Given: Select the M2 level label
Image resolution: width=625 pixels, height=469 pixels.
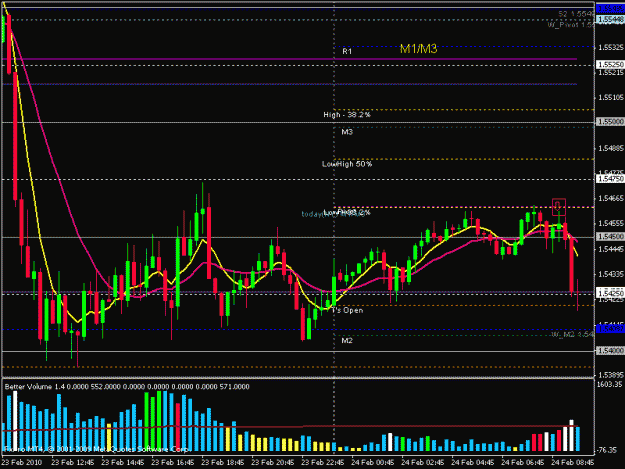Looking at the screenshot, I should click(x=347, y=341).
